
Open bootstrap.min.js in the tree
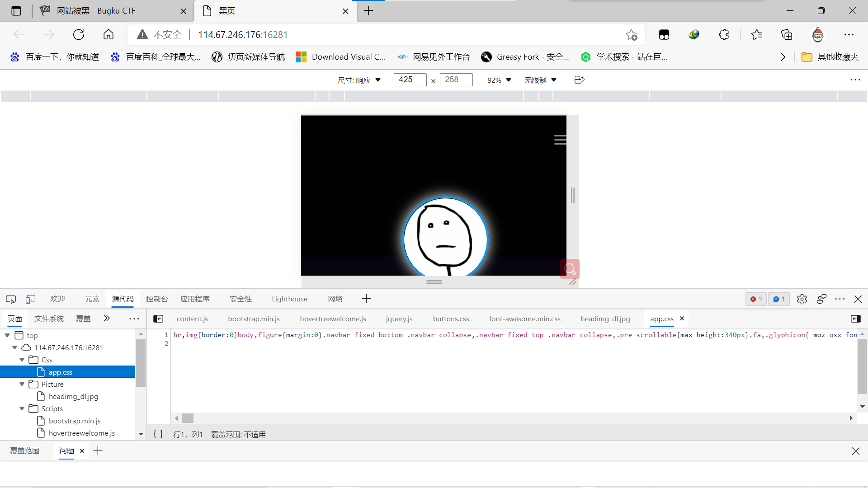[75, 421]
